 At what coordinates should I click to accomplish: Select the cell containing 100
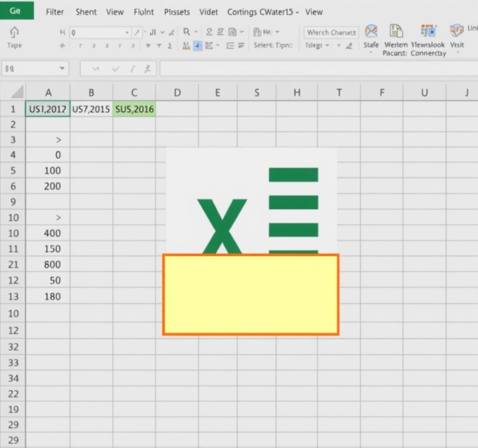tap(48, 170)
